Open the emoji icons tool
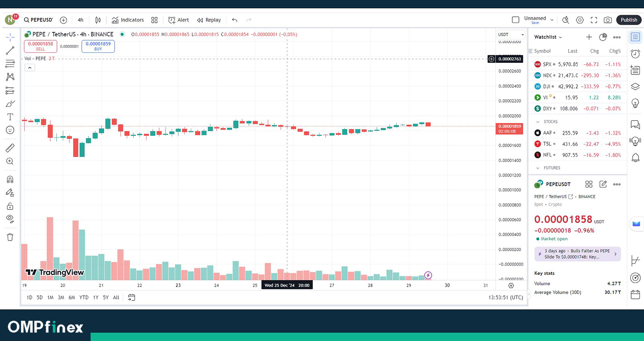Viewport: 644px width, 341px height. pos(10,130)
